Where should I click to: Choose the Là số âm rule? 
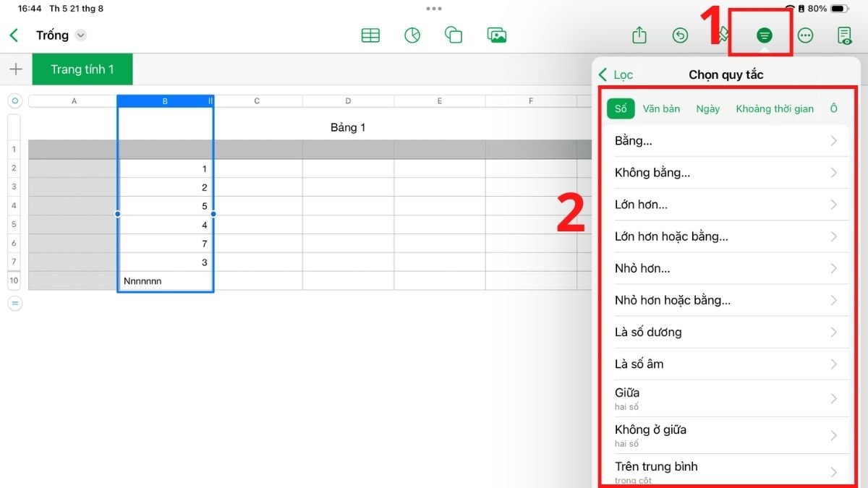tap(726, 364)
